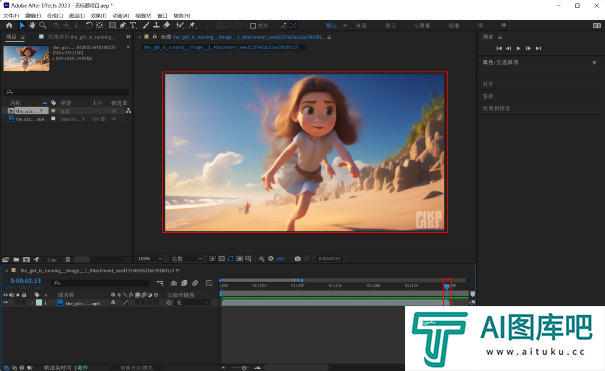Select the Pan Behind anchor point tool
605x371 pixels.
click(100, 25)
